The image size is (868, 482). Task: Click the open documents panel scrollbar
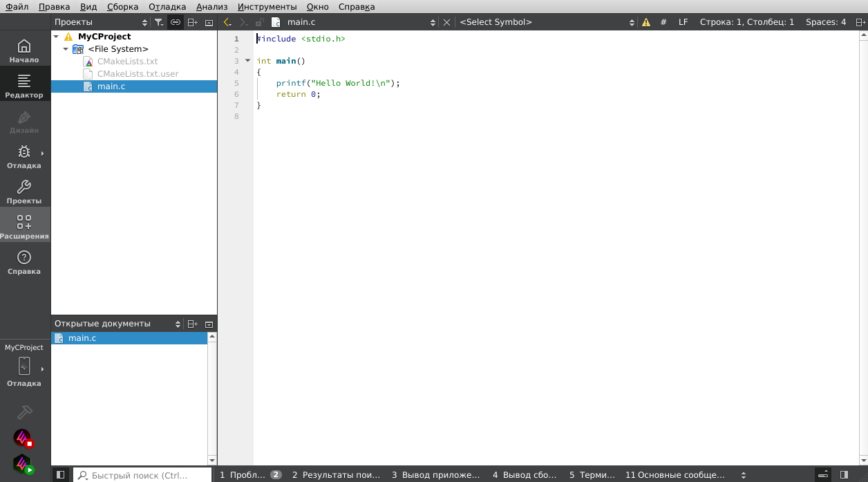212,398
